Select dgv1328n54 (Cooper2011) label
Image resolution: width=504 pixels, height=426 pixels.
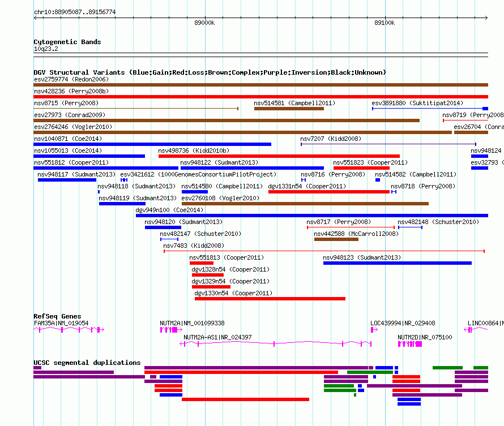click(230, 269)
